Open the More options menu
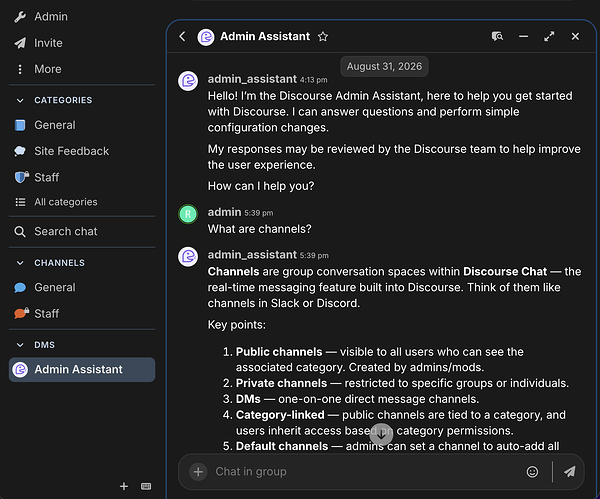The height and width of the screenshot is (499, 600). 38,69
